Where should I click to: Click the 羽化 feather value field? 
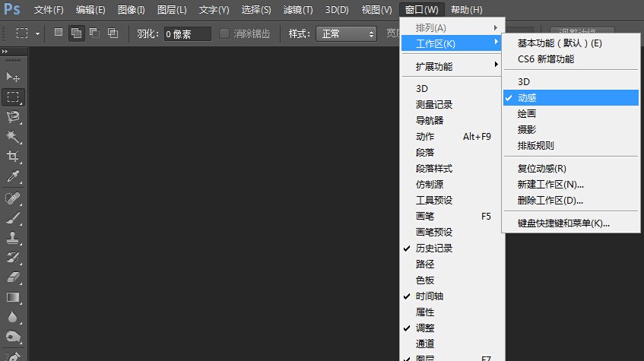point(188,33)
